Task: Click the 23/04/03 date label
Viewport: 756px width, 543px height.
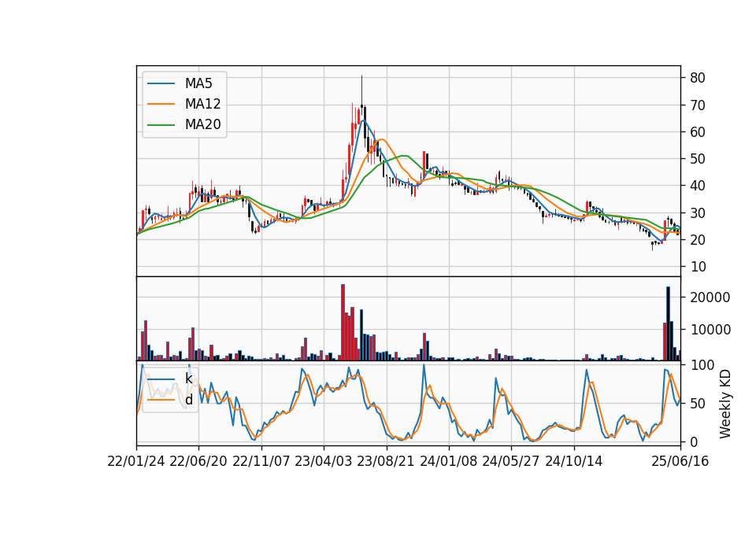Action: (324, 462)
